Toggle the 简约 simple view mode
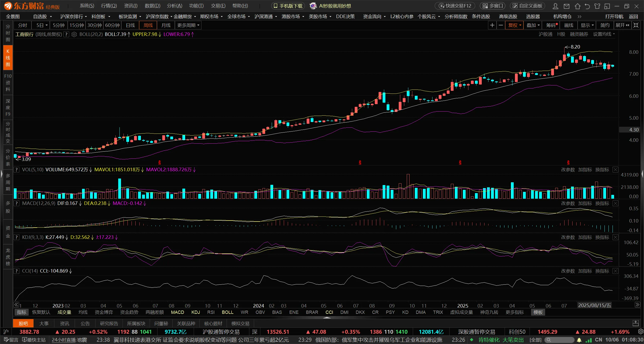The image size is (644, 344). 605,25
